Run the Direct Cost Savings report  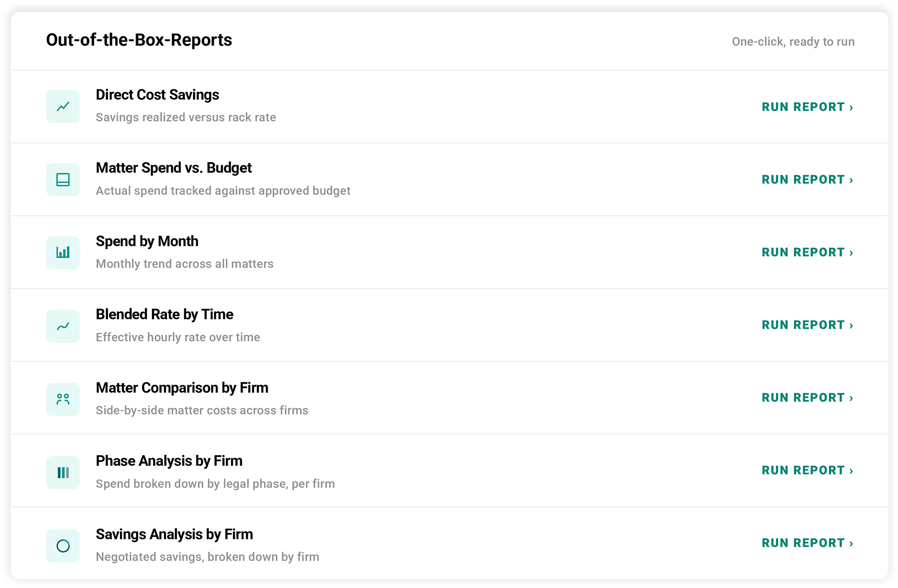tap(807, 107)
